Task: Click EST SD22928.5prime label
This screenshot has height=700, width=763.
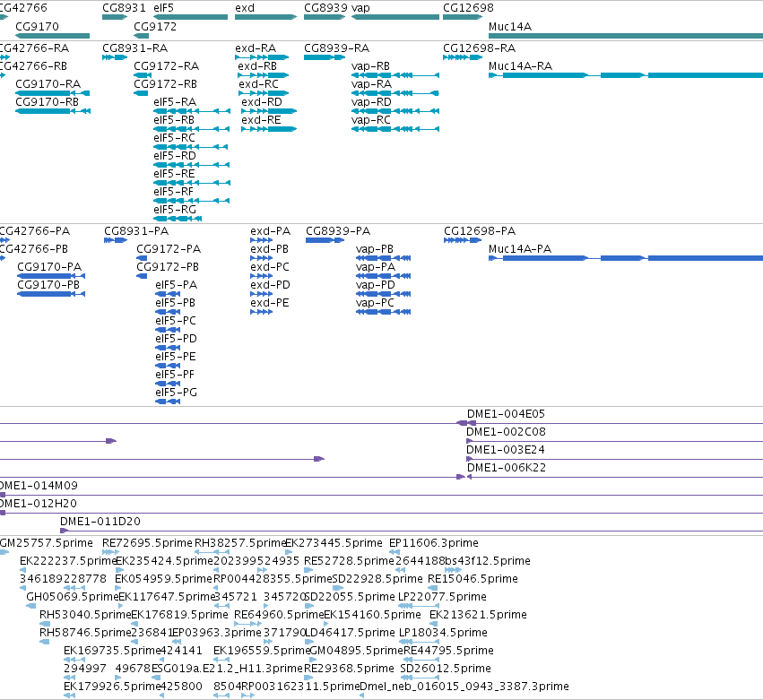Action: (377, 579)
